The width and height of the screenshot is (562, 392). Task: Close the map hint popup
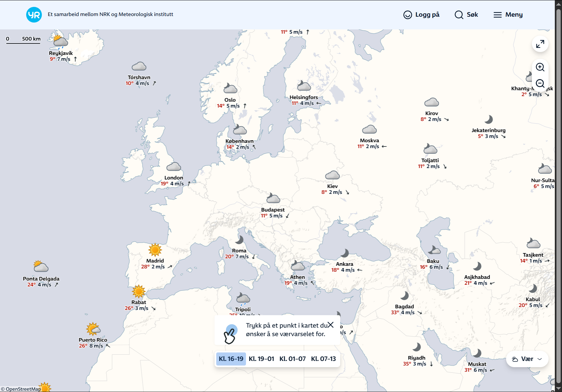click(x=331, y=325)
